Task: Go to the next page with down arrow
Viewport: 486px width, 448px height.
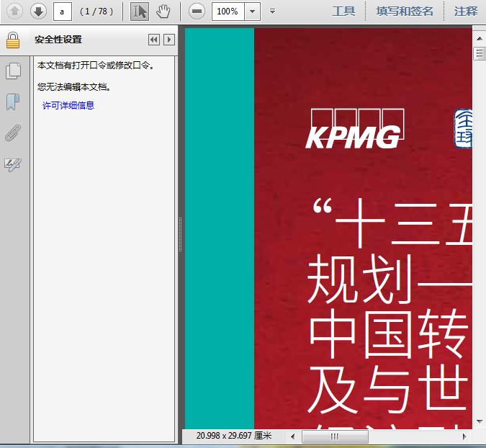Action: [38, 12]
